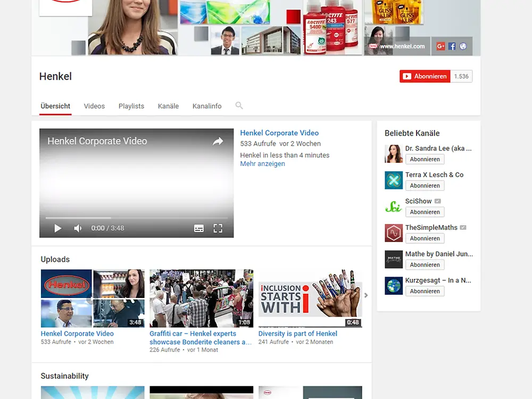This screenshot has width=532, height=399.
Task: Open the Playlists tab
Action: point(131,106)
